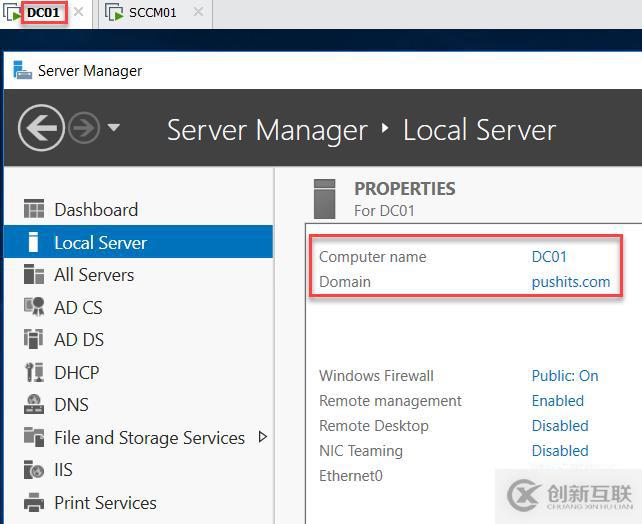Open File and Storage Services page
Viewport: 642px width, 524px height.
(138, 437)
